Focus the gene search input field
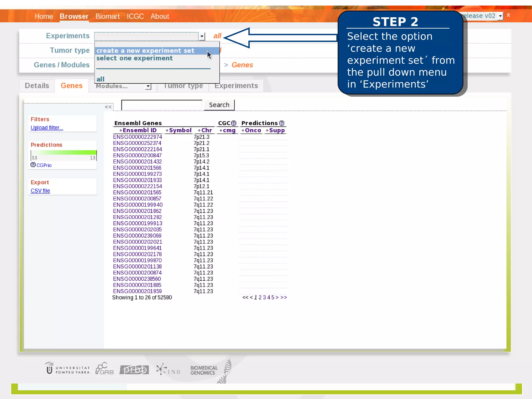 tap(162, 105)
